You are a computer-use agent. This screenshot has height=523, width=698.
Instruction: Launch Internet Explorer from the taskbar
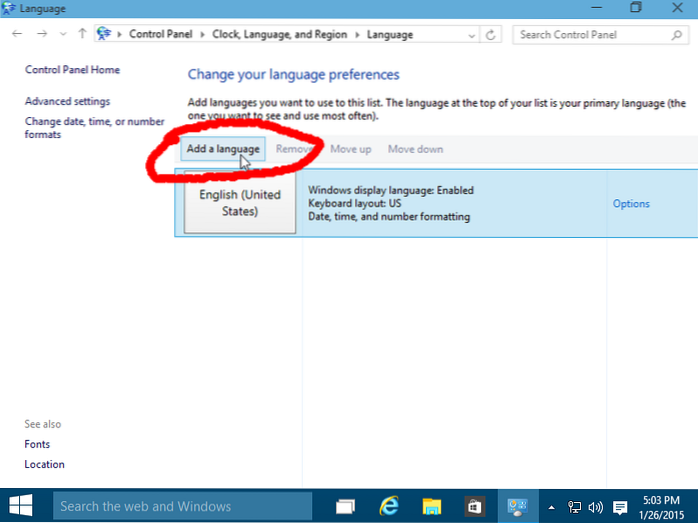tap(389, 506)
